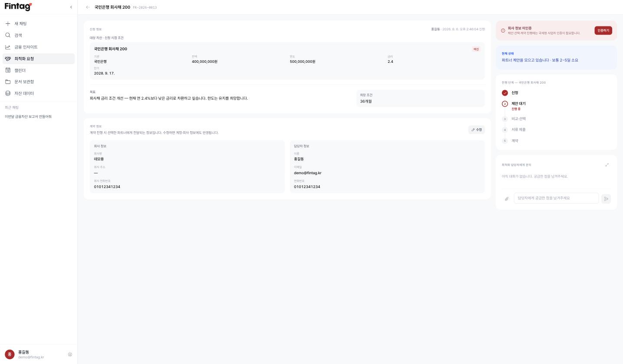
Task: Open account settings icon beside user profile
Action: pyautogui.click(x=70, y=354)
